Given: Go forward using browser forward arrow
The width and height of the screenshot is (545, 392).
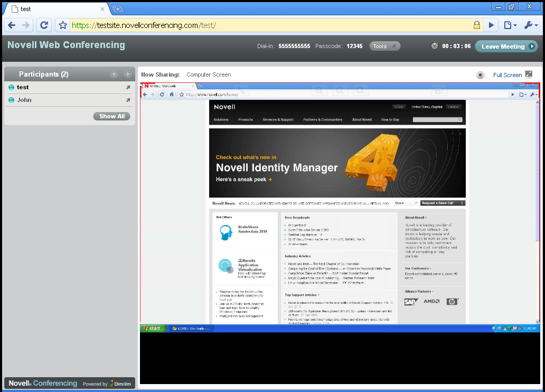Looking at the screenshot, I should [26, 25].
